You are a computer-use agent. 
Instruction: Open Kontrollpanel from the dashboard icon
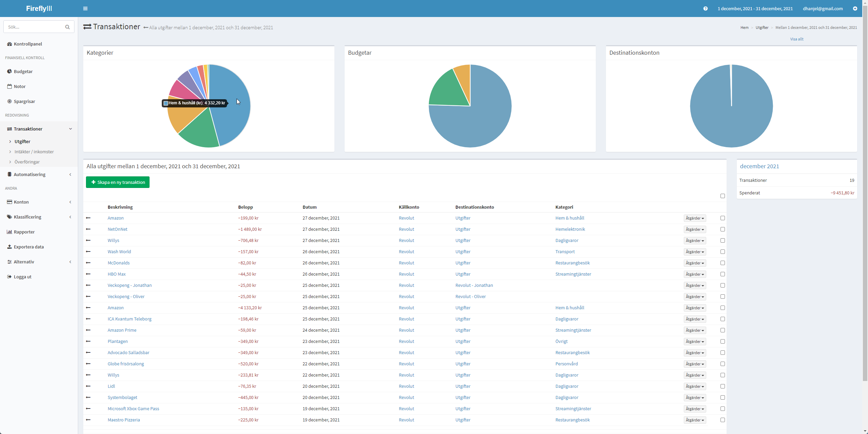(x=10, y=44)
